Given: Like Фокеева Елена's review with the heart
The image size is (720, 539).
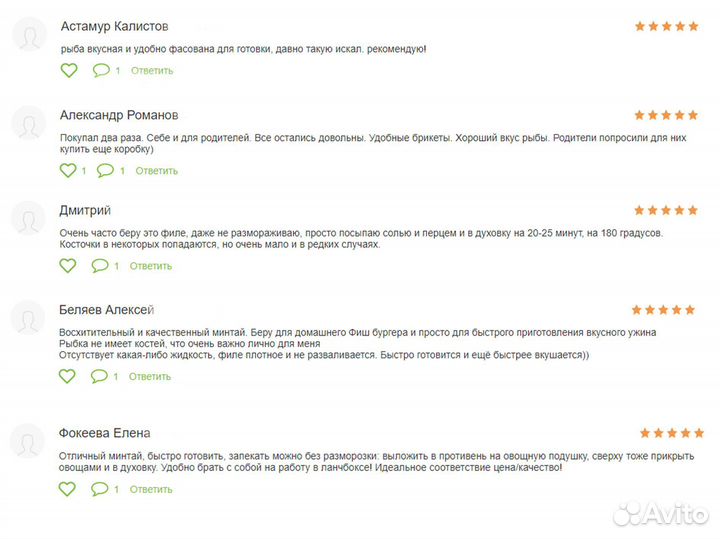Looking at the screenshot, I should pos(68,490).
